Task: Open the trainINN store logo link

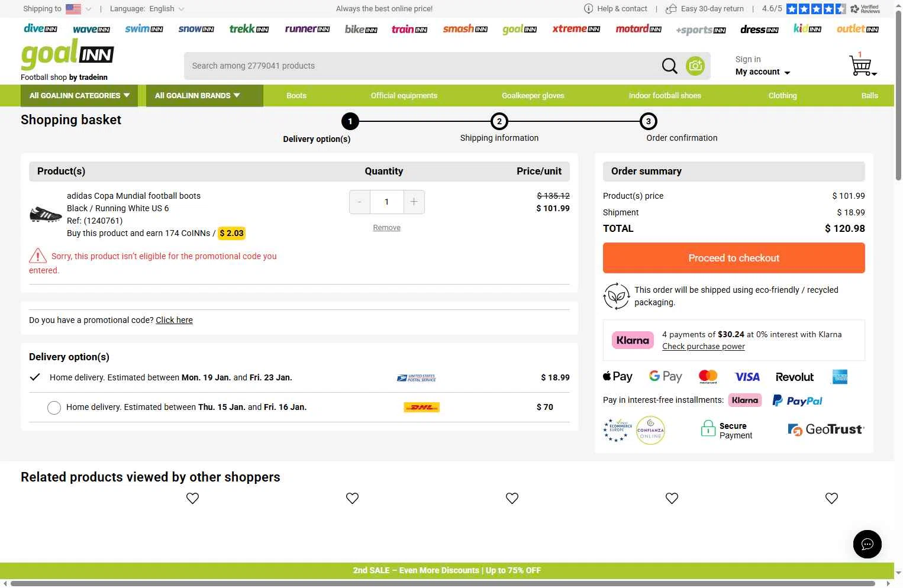Action: pyautogui.click(x=409, y=29)
